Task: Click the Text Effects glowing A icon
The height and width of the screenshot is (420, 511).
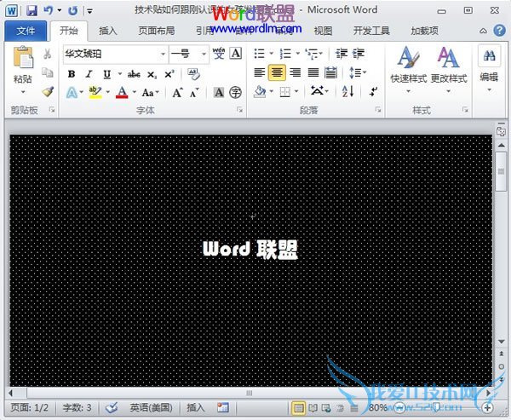Action: (x=72, y=93)
